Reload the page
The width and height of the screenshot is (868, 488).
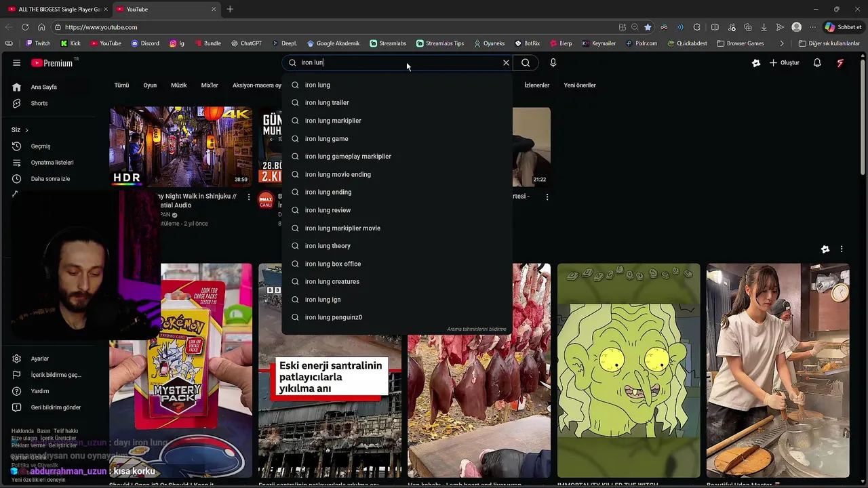click(x=25, y=27)
